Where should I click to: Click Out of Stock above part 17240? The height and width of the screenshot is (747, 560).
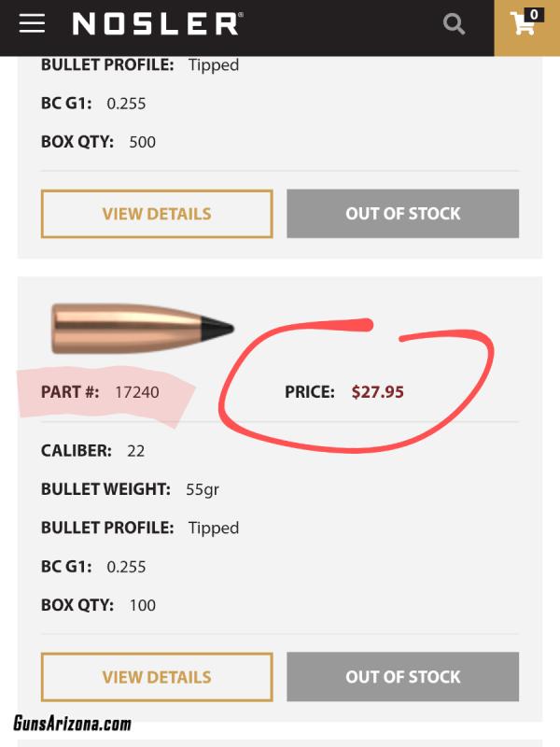click(x=402, y=214)
